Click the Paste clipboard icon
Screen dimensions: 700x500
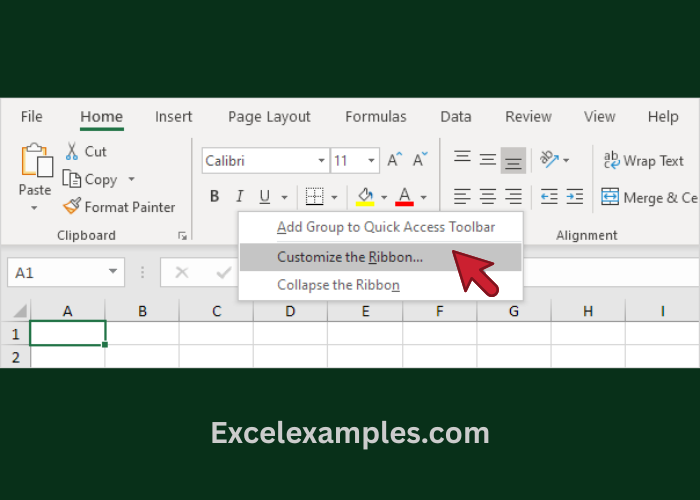coord(35,162)
